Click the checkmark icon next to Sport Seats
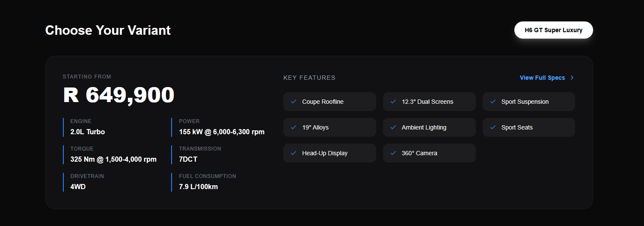 493,127
